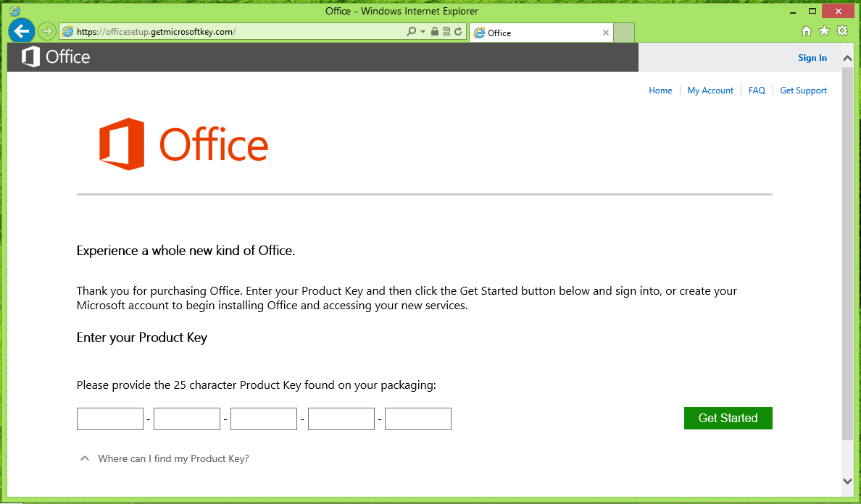Click the third Product Key input box
The image size is (861, 504).
pyautogui.click(x=264, y=419)
